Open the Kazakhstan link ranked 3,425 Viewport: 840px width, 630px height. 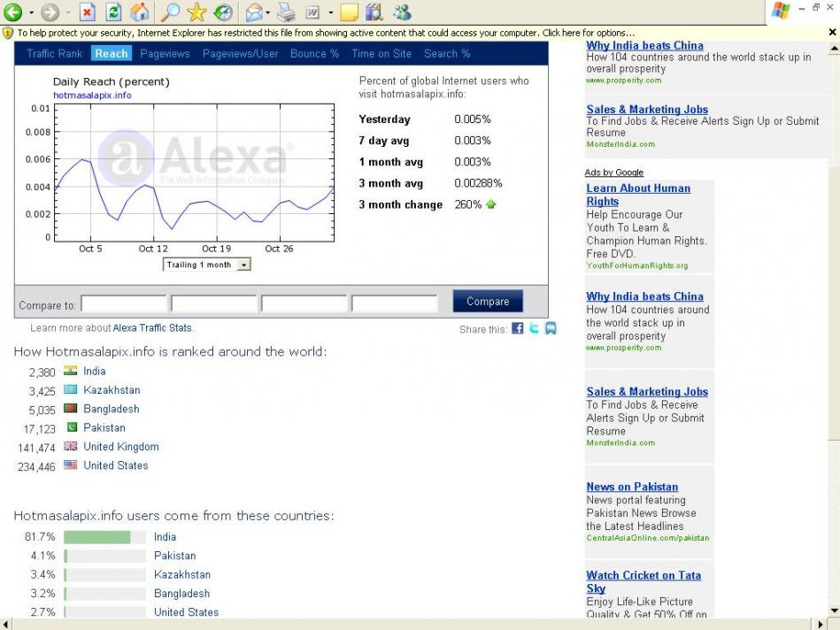112,390
